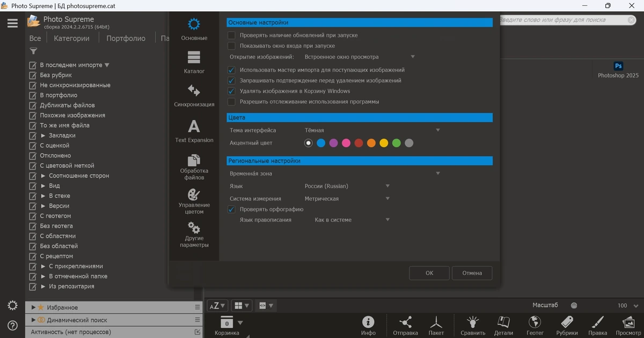This screenshot has width=644, height=338.
Task: Disable the Проверять орфографию checkbox
Action: 231,209
